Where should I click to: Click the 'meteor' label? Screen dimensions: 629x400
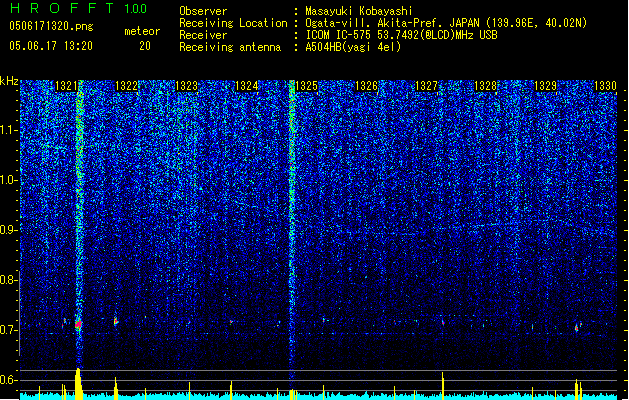click(142, 31)
